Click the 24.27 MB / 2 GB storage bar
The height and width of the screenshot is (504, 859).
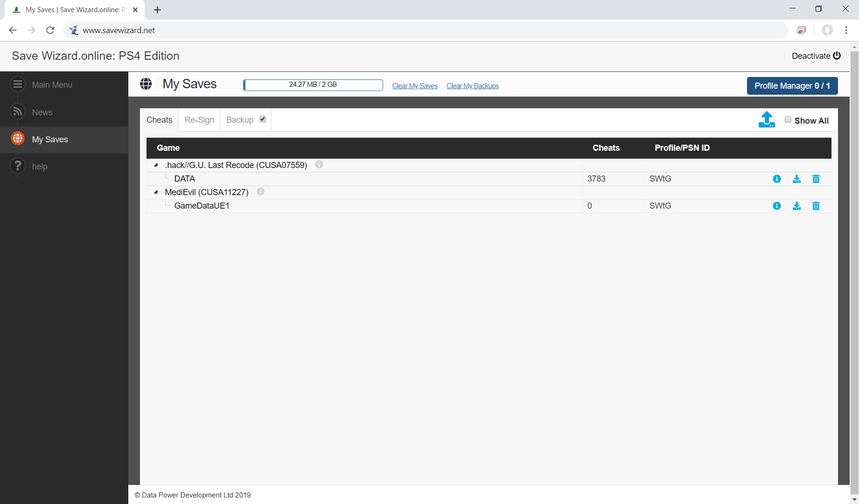pos(313,85)
